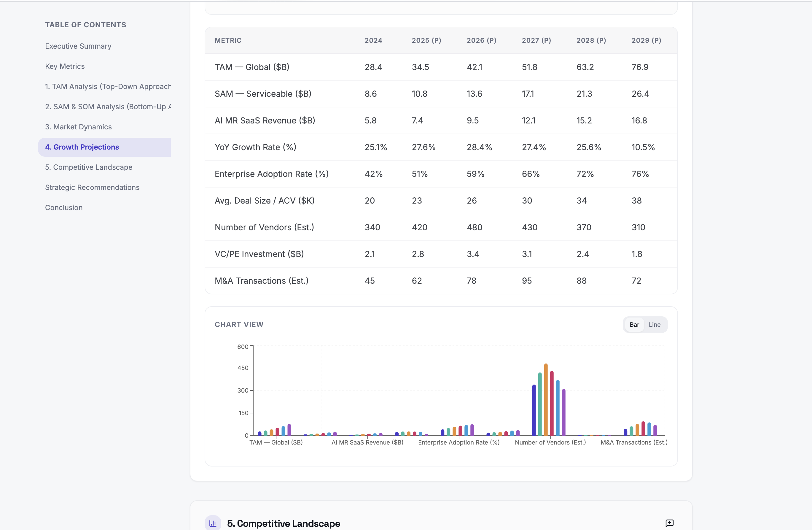812x530 pixels.
Task: Select the TAM — Global row label
Action: [x=252, y=67]
